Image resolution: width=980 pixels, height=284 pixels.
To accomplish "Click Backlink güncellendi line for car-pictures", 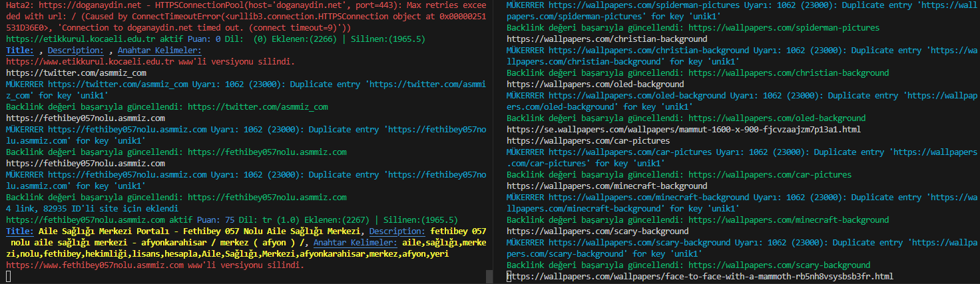I will pyautogui.click(x=679, y=174).
